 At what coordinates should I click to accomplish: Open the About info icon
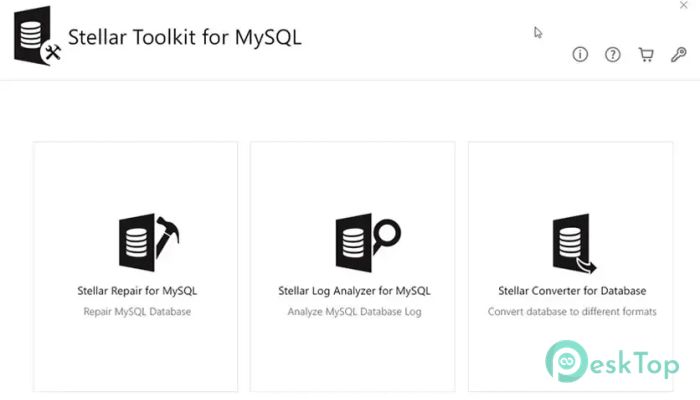click(580, 54)
